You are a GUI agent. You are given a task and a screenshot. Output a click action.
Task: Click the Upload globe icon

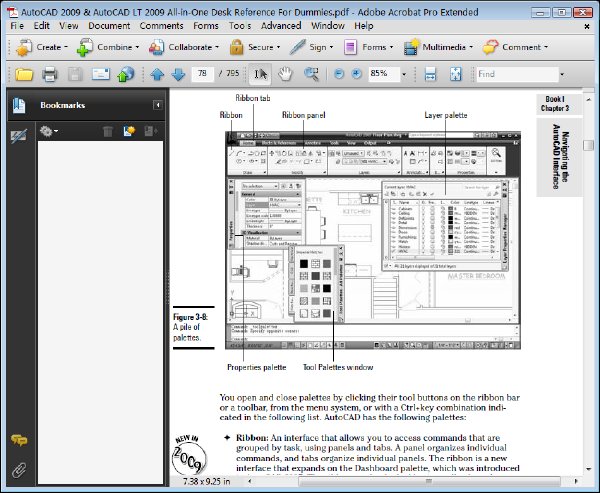point(126,74)
